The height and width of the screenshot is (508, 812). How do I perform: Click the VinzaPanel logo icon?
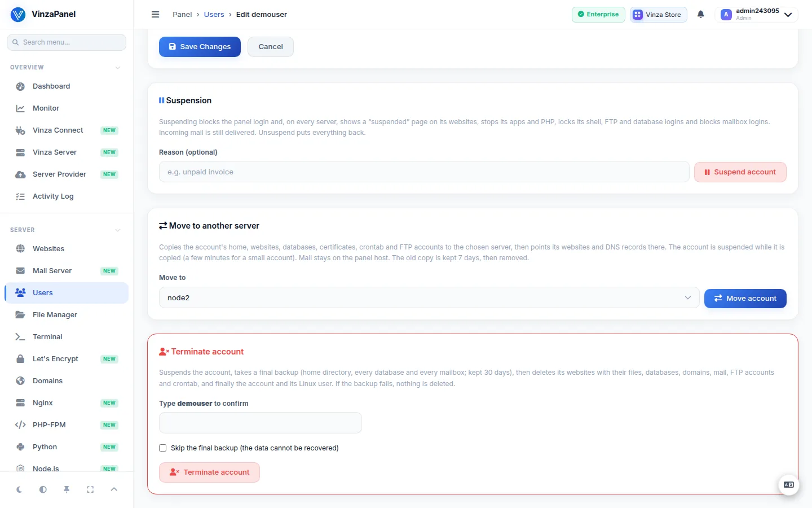coord(18,15)
